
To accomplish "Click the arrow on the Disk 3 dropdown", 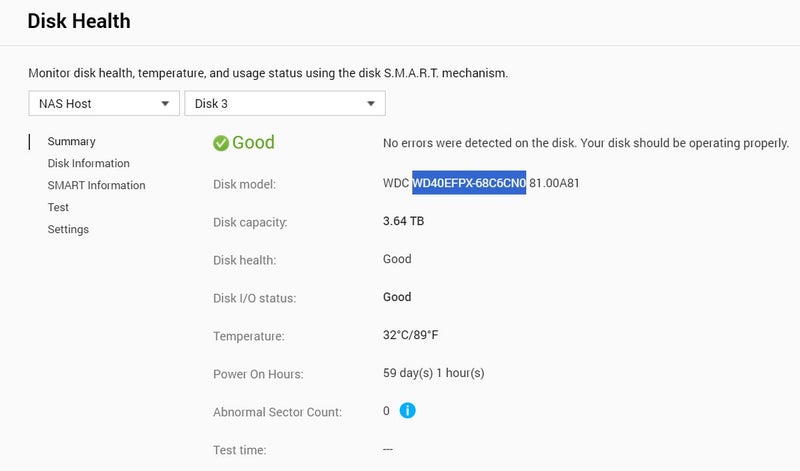I will [x=371, y=103].
